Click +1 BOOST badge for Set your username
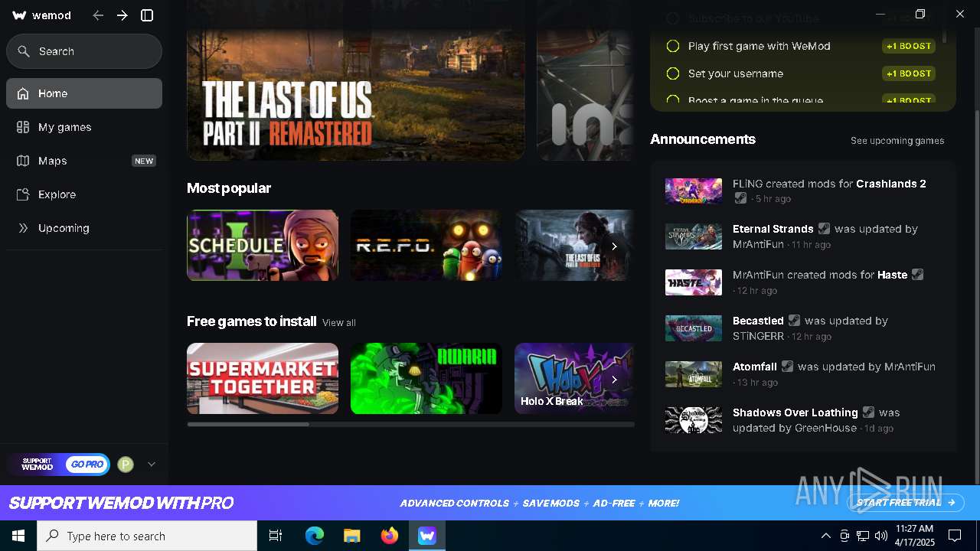This screenshot has width=980, height=551. [x=909, y=73]
